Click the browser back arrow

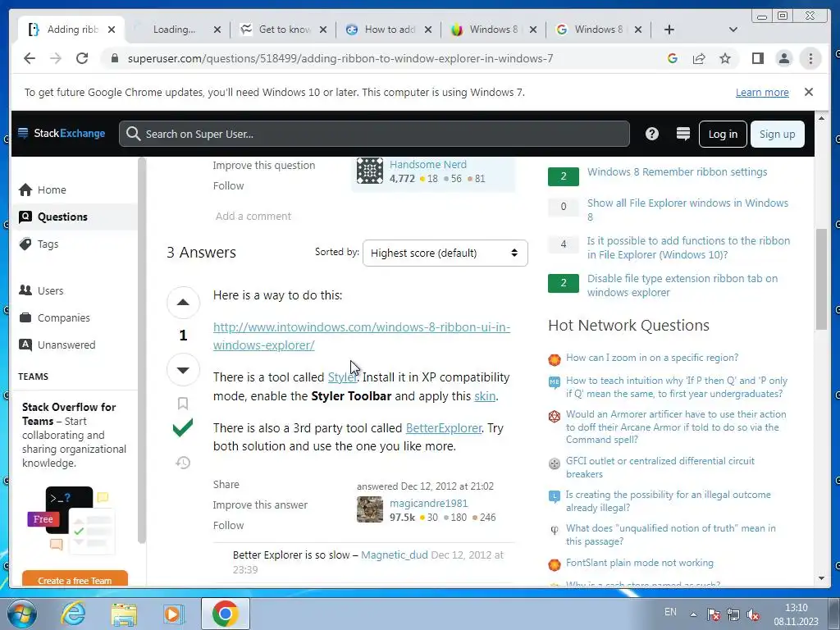point(30,58)
